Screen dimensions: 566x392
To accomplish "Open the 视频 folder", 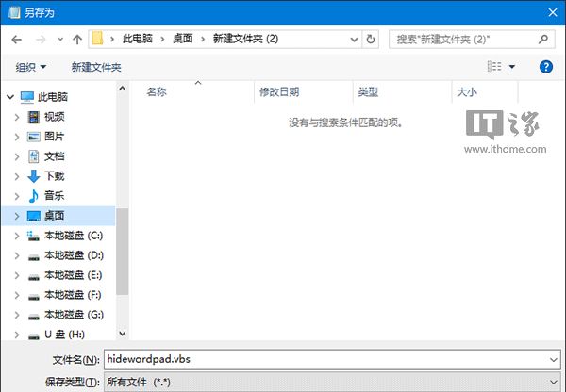I will [x=54, y=117].
